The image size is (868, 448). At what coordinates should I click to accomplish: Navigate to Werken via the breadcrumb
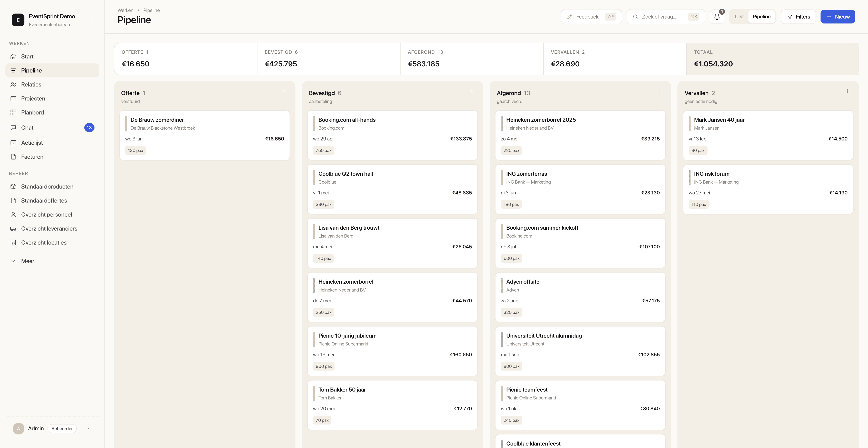pos(125,10)
